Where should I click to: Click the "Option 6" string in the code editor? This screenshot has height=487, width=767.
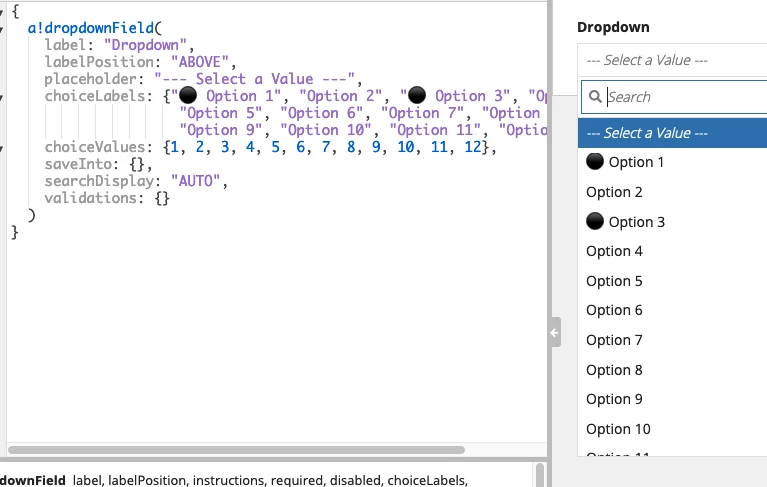tap(321, 113)
